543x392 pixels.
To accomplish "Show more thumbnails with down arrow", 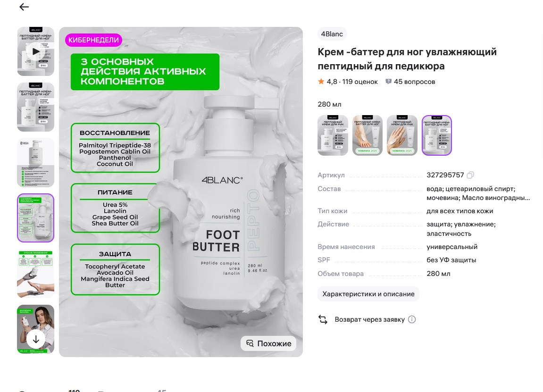I will point(36,339).
